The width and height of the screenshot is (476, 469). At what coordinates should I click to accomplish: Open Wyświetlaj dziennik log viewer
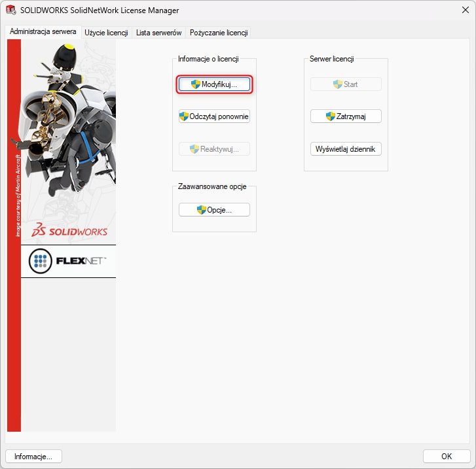pos(346,149)
